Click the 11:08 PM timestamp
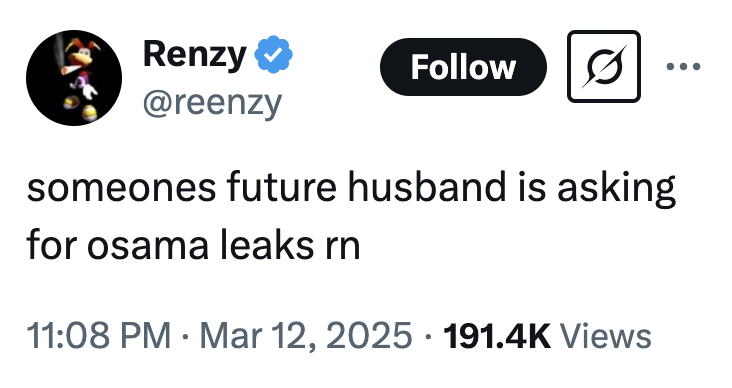The width and height of the screenshot is (732, 388). point(99,336)
